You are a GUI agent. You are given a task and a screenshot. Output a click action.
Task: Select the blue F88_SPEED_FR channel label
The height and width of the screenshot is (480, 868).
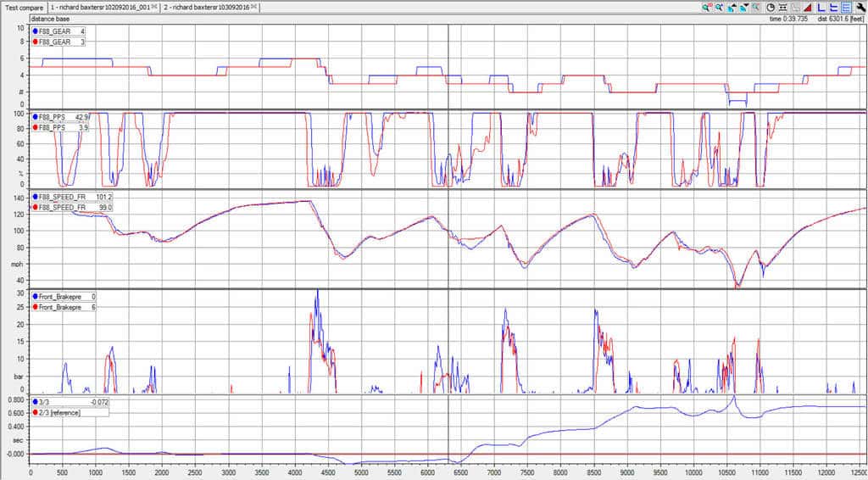(61, 197)
